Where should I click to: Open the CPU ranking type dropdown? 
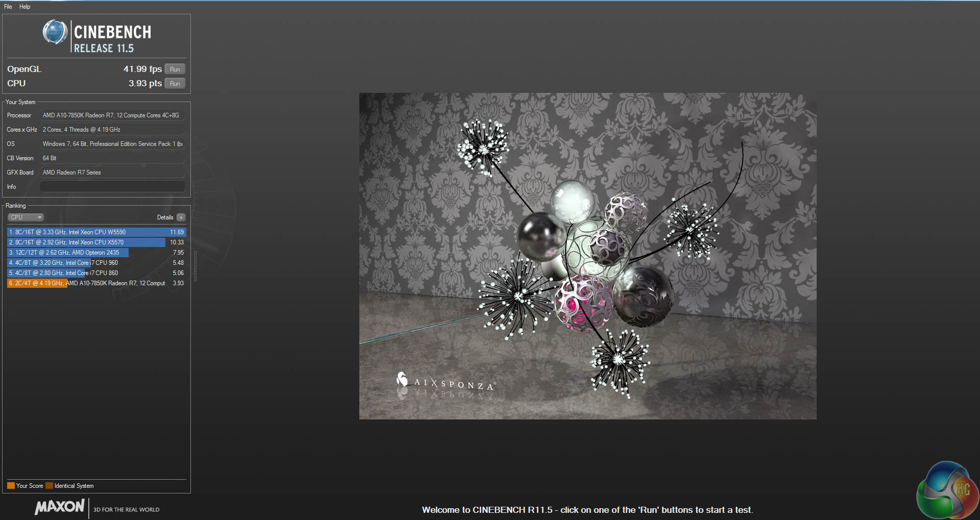(26, 217)
